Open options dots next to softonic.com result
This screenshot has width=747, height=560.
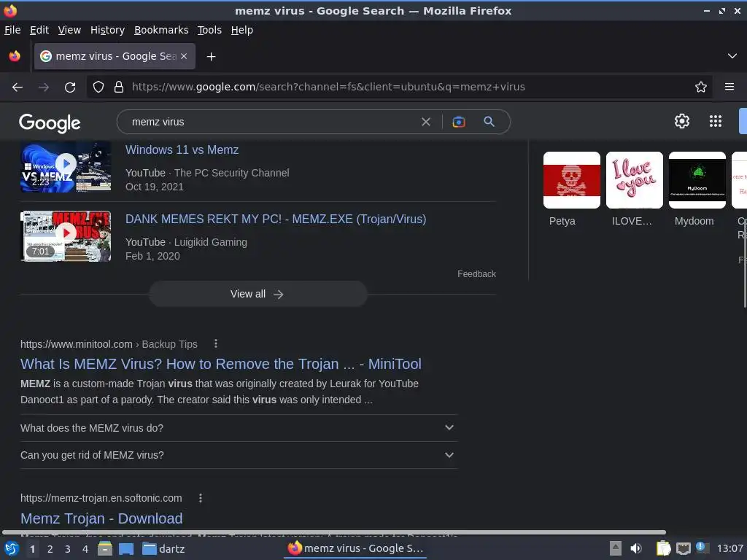pos(201,497)
